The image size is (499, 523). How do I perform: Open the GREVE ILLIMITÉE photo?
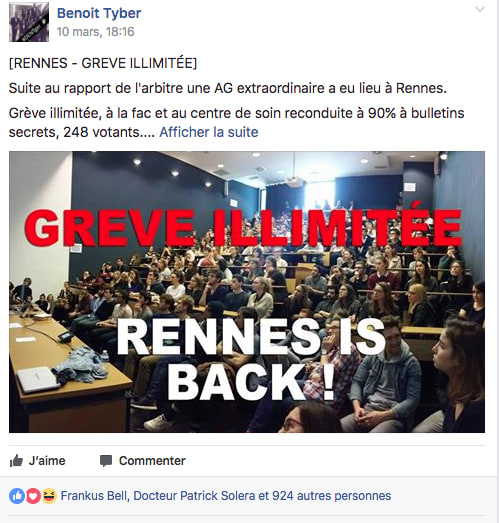[x=247, y=292]
